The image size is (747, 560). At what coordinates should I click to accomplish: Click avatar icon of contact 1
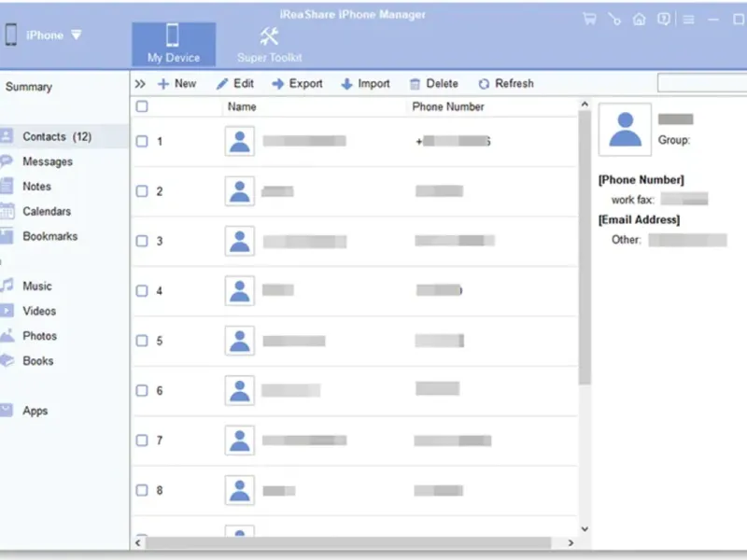[x=240, y=142]
